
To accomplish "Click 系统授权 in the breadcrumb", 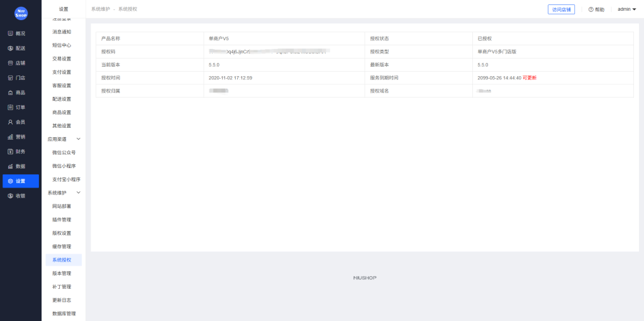I will point(128,9).
